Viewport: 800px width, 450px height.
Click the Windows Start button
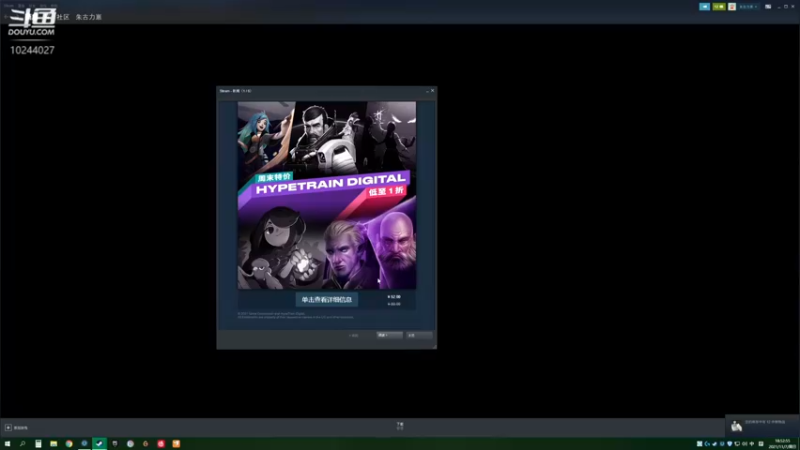coord(7,444)
